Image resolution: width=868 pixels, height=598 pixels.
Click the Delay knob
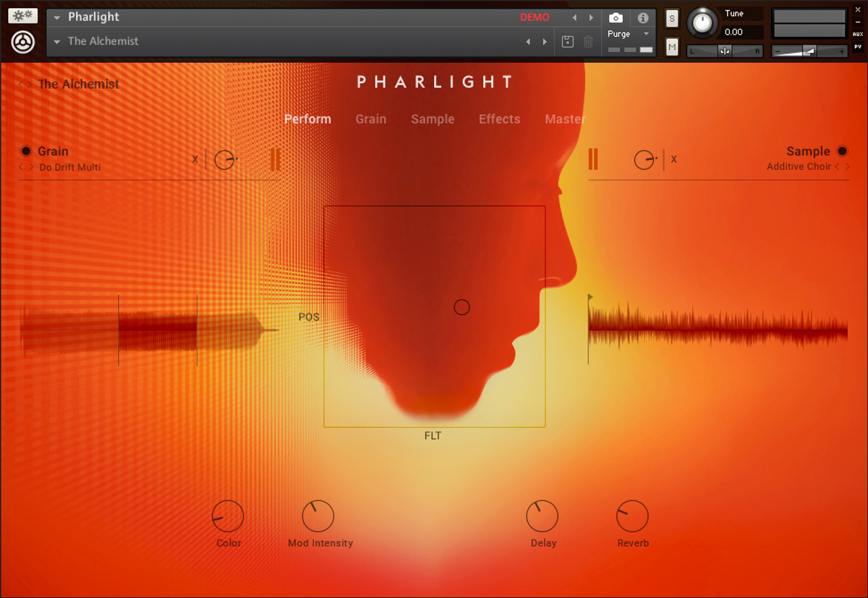tap(542, 516)
